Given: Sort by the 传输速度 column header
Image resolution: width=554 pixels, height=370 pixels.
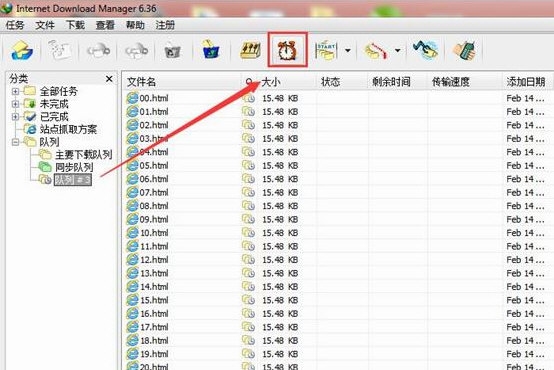Looking at the screenshot, I should click(x=451, y=82).
